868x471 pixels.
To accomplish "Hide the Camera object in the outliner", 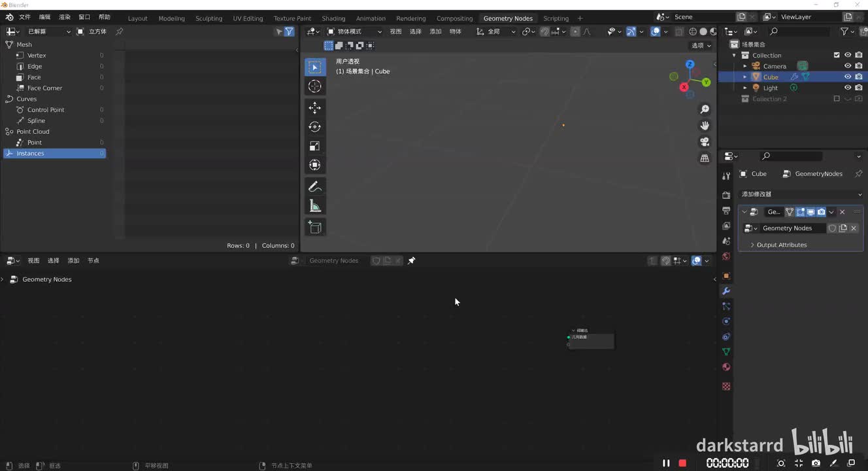I will pos(848,66).
